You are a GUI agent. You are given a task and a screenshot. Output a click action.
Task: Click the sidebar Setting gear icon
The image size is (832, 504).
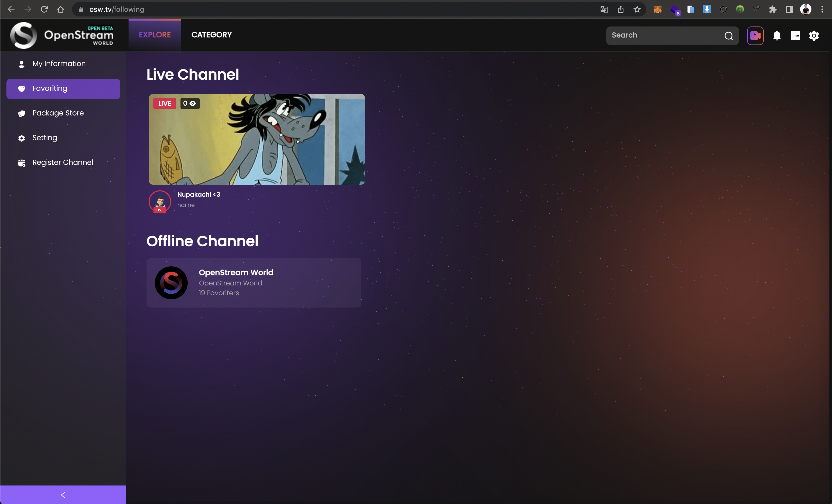click(x=22, y=138)
